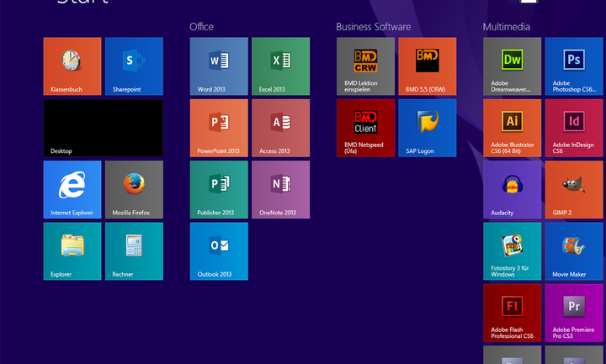Start SAP Logon
The width and height of the screenshot is (606, 364).
pyautogui.click(x=428, y=128)
